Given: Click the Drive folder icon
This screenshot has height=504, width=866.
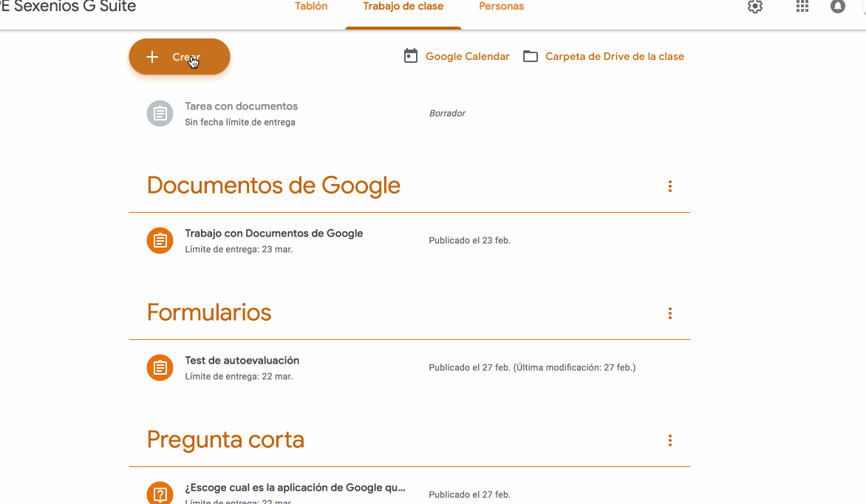Looking at the screenshot, I should point(531,56).
